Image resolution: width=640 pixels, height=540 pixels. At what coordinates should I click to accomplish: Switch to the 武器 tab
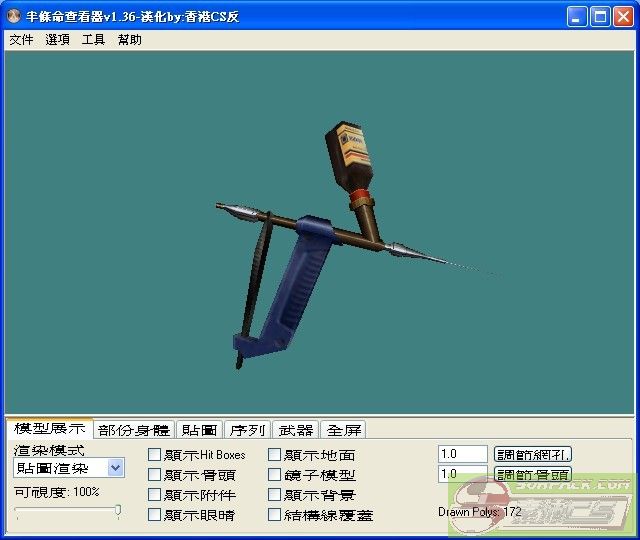pos(296,430)
